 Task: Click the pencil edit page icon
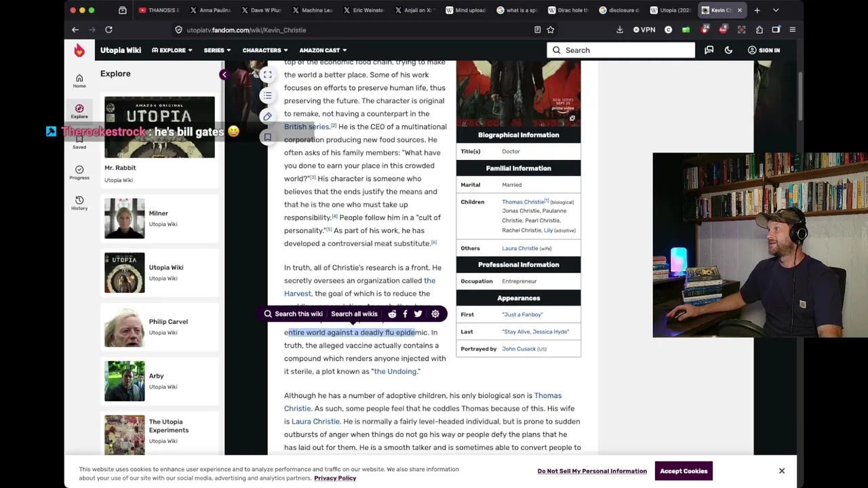(268, 117)
